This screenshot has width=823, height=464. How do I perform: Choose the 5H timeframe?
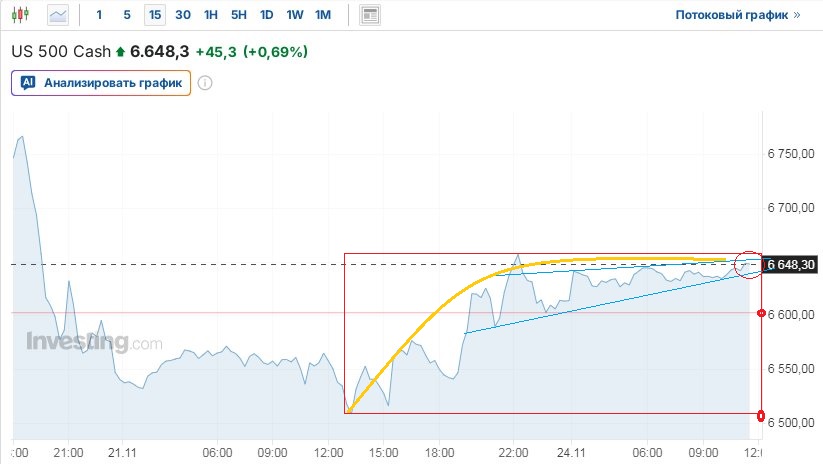pos(239,15)
